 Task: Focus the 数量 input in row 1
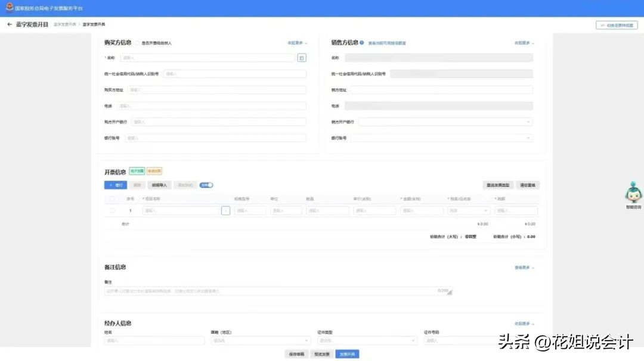(327, 210)
